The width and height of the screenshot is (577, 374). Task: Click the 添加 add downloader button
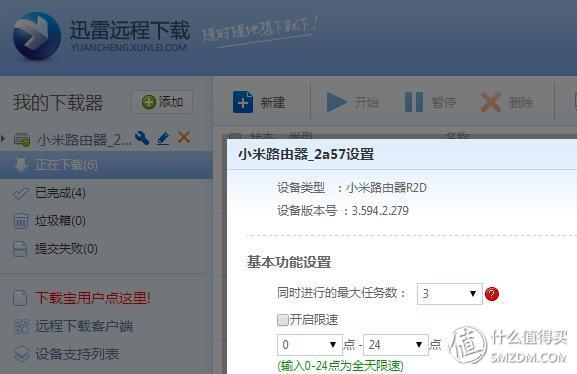162,102
